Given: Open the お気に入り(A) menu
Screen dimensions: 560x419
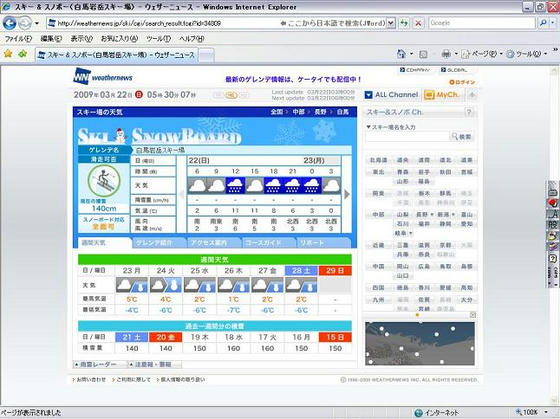Looking at the screenshot, I should (119, 39).
